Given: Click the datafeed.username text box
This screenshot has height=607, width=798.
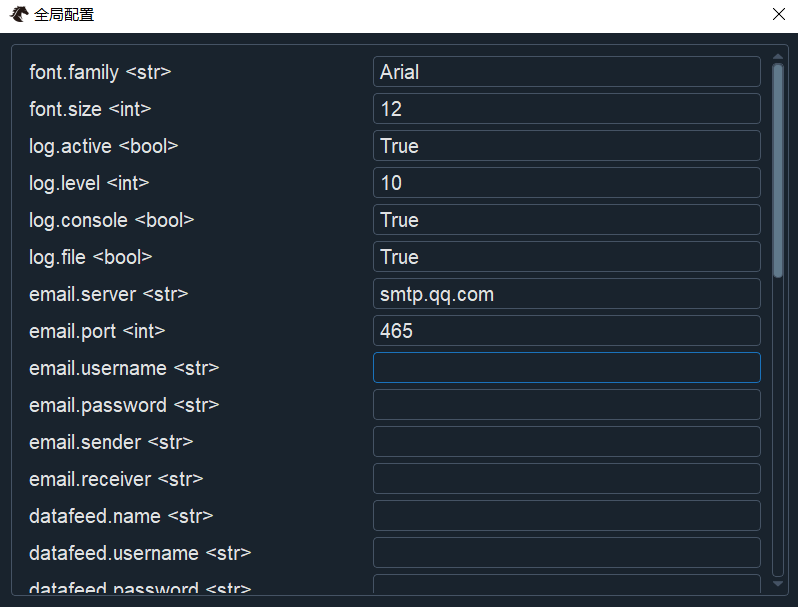Looking at the screenshot, I should point(566,553).
